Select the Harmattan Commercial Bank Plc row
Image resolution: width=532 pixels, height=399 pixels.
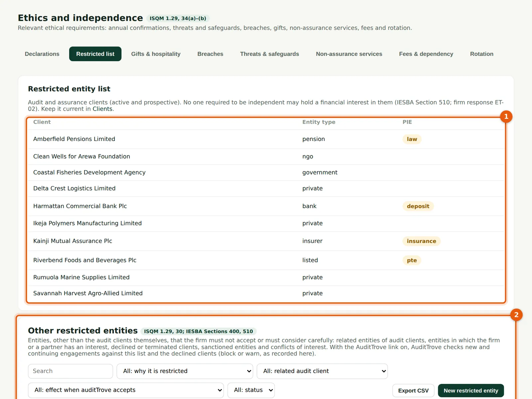point(266,206)
